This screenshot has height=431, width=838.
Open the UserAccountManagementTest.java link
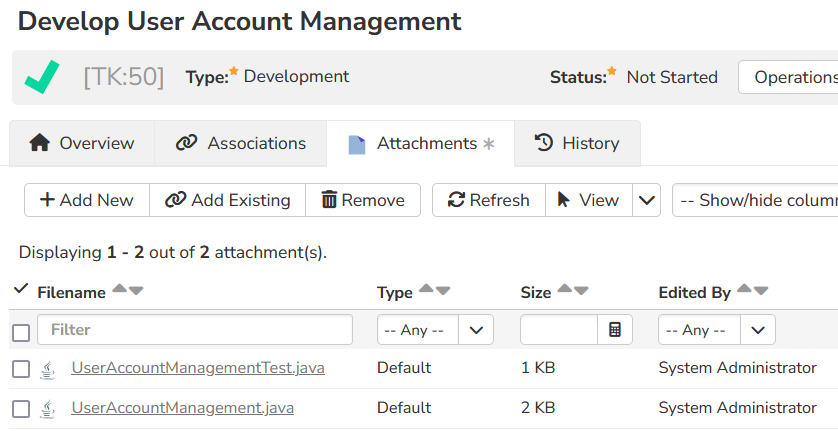click(198, 368)
